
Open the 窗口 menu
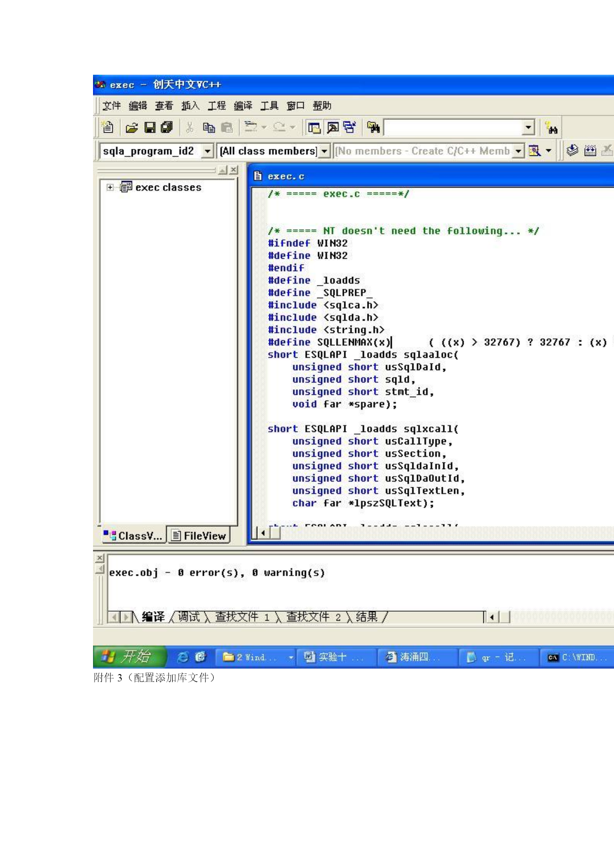click(x=296, y=105)
